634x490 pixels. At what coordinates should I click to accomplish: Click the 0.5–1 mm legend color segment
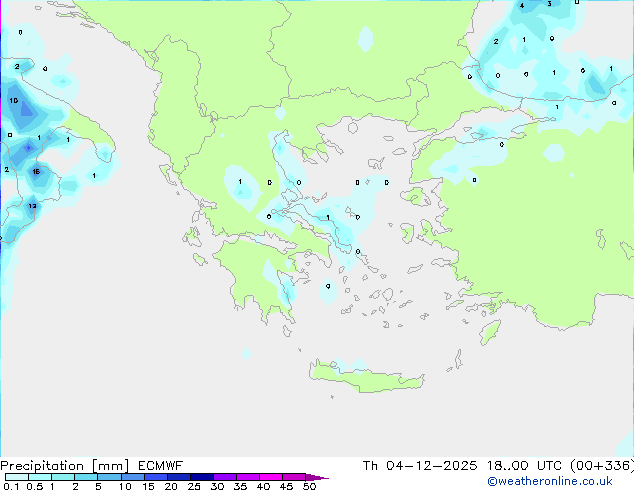point(40,477)
